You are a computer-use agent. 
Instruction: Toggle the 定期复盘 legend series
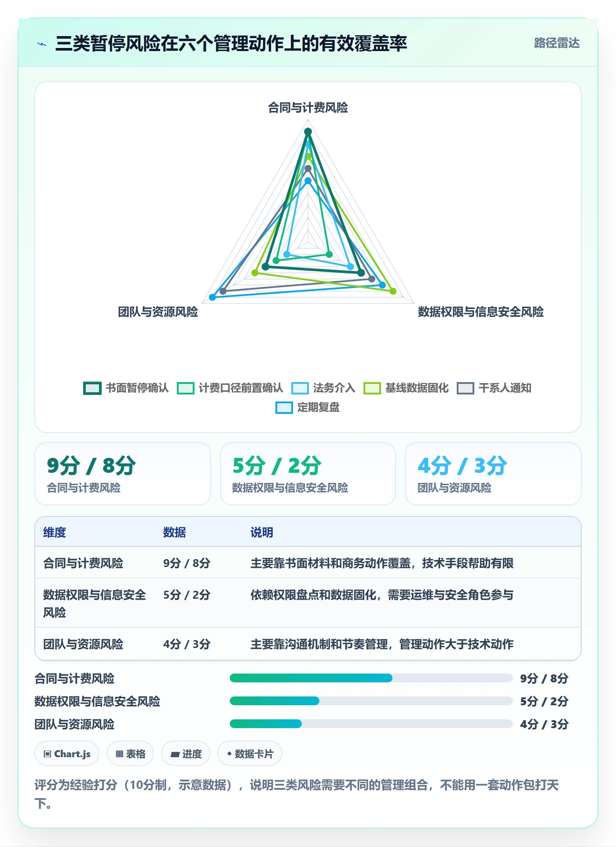pos(308,407)
